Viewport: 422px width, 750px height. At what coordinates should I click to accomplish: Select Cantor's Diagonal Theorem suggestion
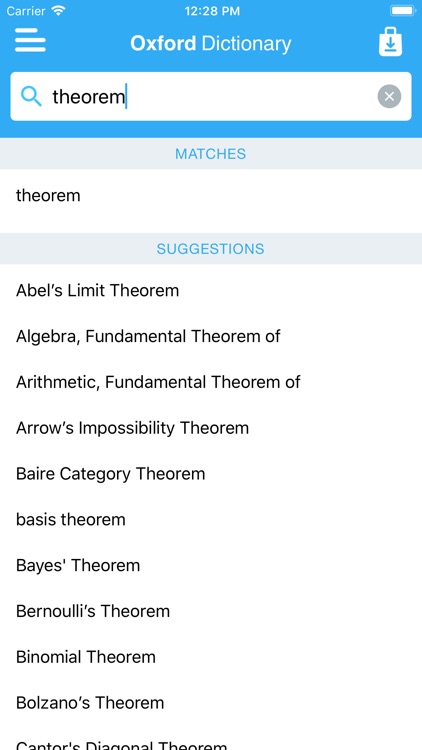point(211,739)
